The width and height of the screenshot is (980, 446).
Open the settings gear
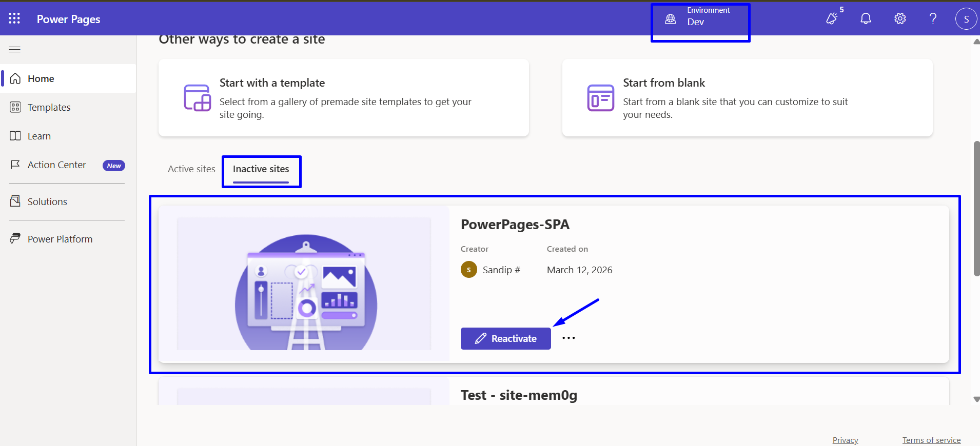click(x=900, y=19)
